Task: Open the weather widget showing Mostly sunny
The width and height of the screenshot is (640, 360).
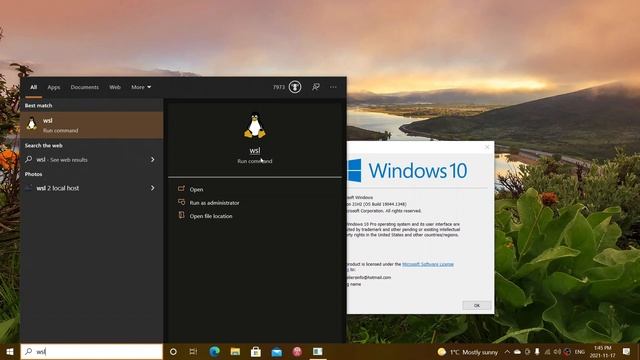Action: pos(468,352)
